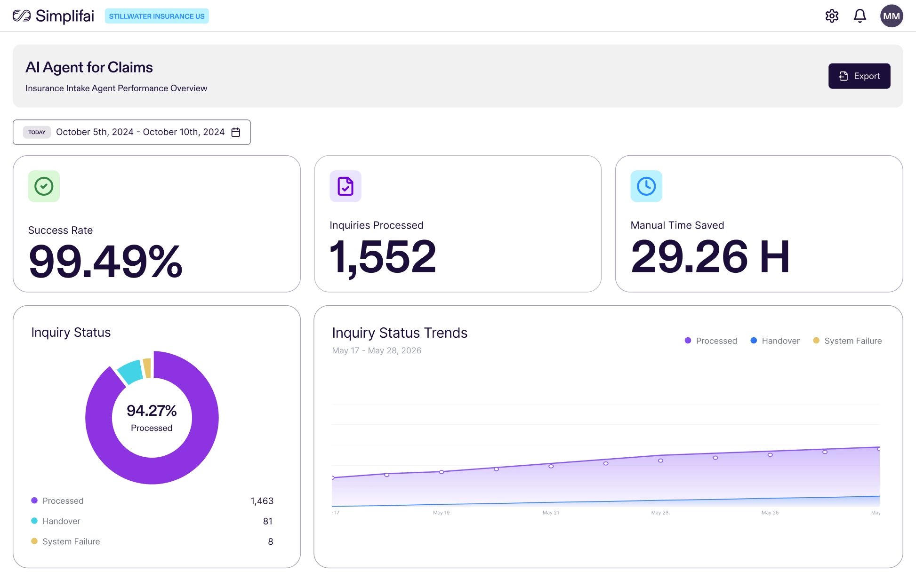Click the May 21 x-axis label
This screenshot has width=916, height=588.
(551, 513)
